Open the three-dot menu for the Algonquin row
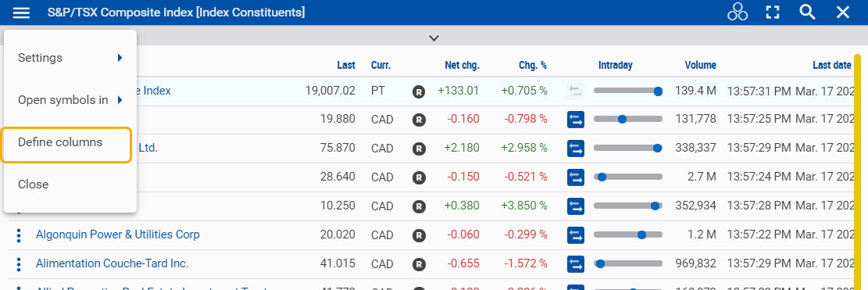 click(x=19, y=235)
